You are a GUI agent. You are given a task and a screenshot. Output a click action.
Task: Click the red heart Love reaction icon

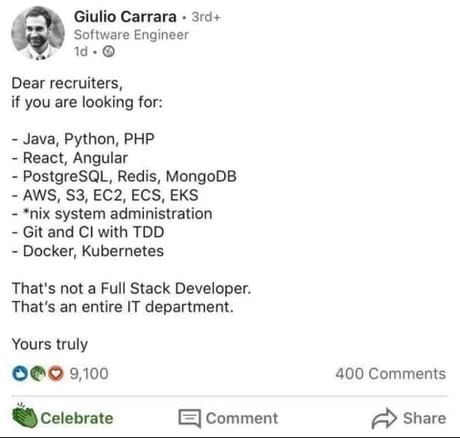click(55, 373)
